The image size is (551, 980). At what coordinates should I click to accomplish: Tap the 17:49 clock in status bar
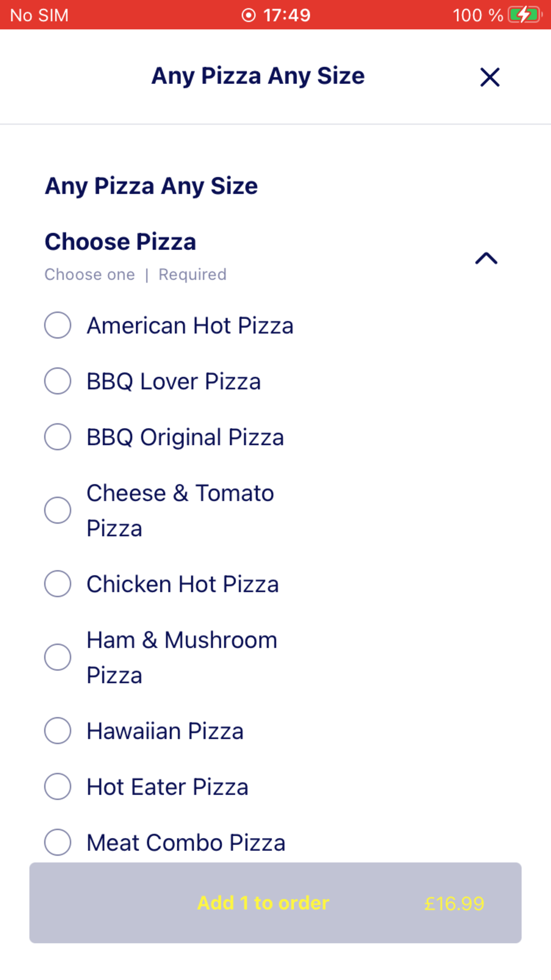pyautogui.click(x=287, y=15)
